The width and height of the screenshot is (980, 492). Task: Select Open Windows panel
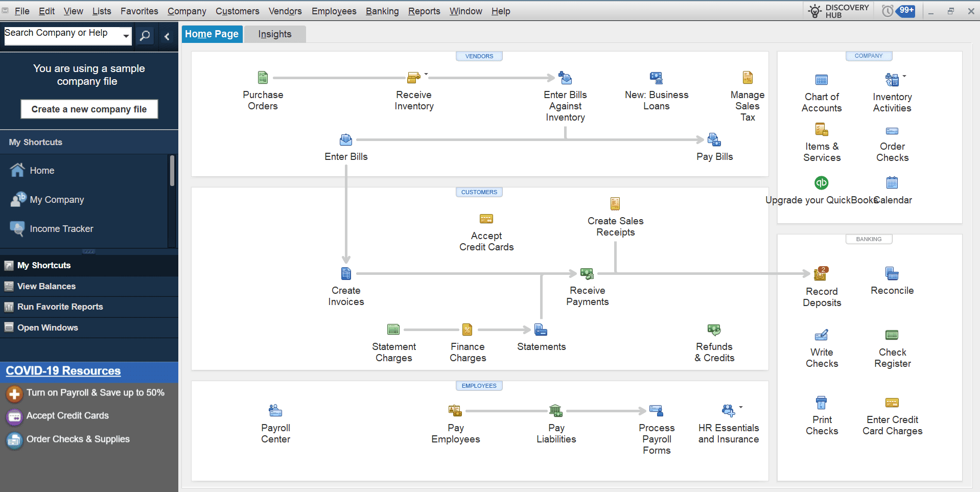(89, 327)
